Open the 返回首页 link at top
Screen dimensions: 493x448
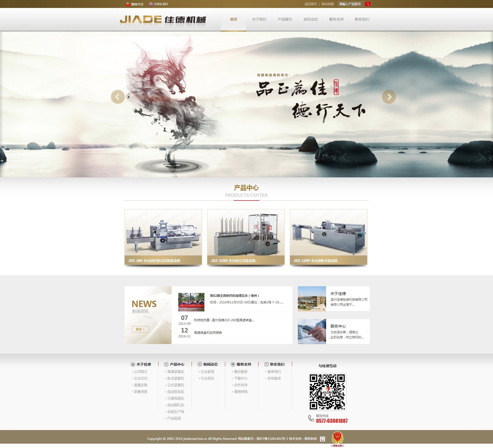(x=311, y=4)
